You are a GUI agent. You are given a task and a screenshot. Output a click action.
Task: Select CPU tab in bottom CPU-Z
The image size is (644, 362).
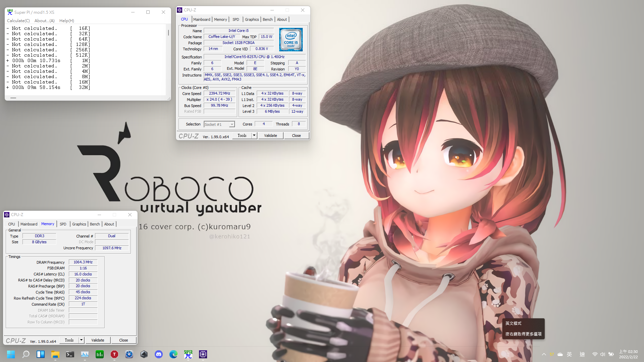[x=12, y=224]
